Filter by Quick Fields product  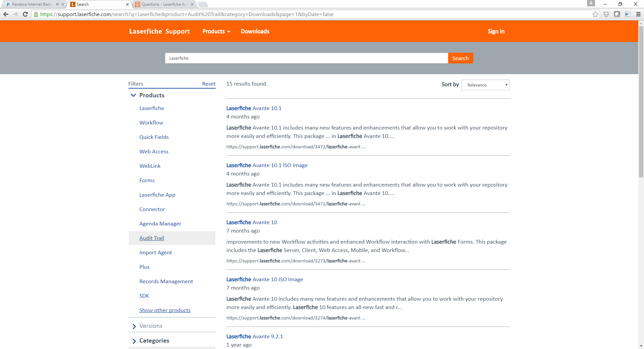[154, 137]
